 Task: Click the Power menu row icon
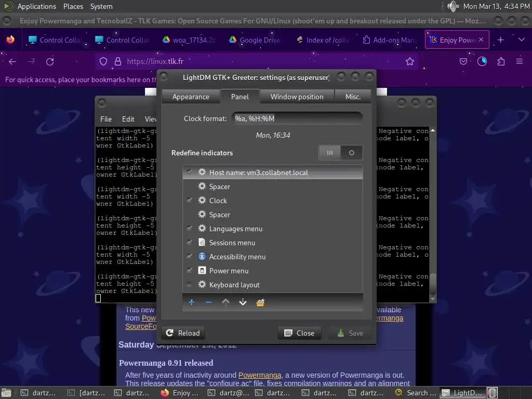pos(202,270)
